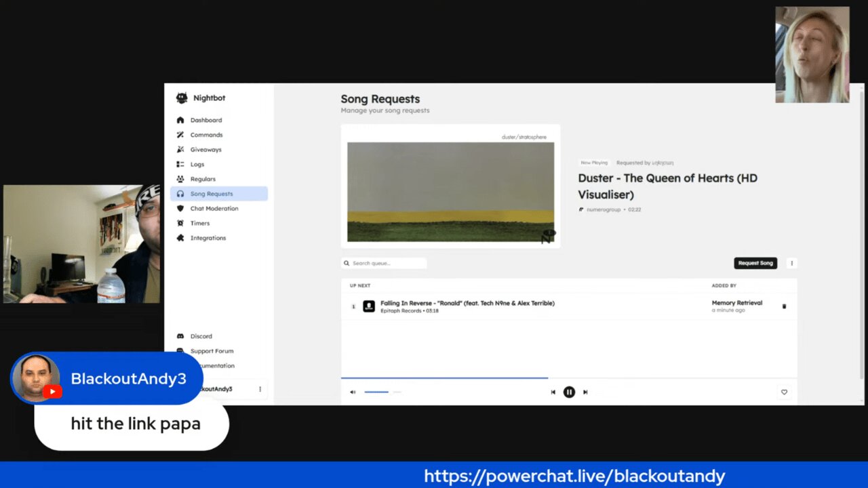Click the BlackoutAndy3 chat name banner

click(129, 379)
